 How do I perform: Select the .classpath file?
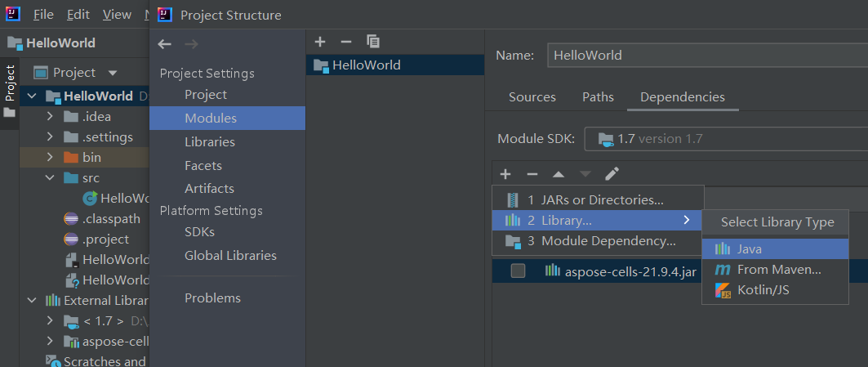102,219
